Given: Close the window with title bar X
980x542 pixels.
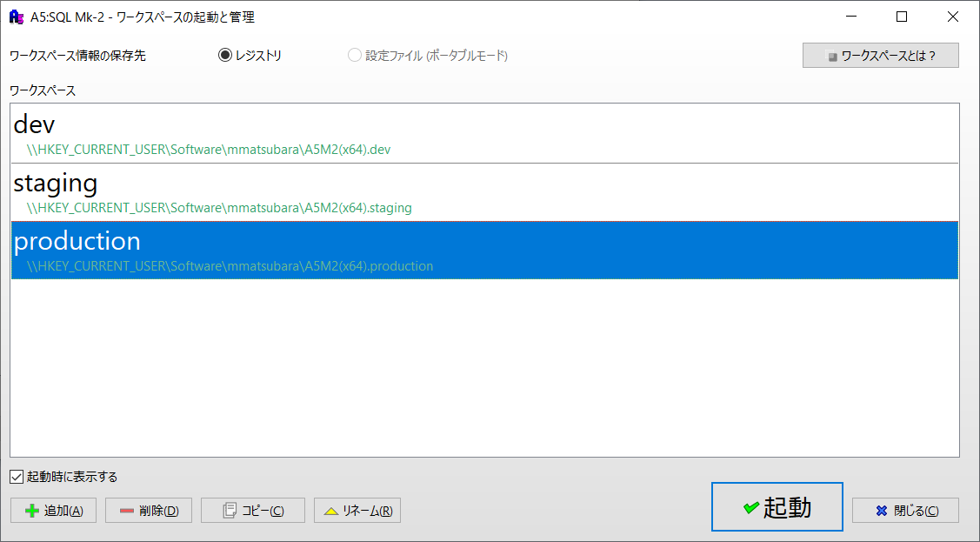Looking at the screenshot, I should point(953,17).
